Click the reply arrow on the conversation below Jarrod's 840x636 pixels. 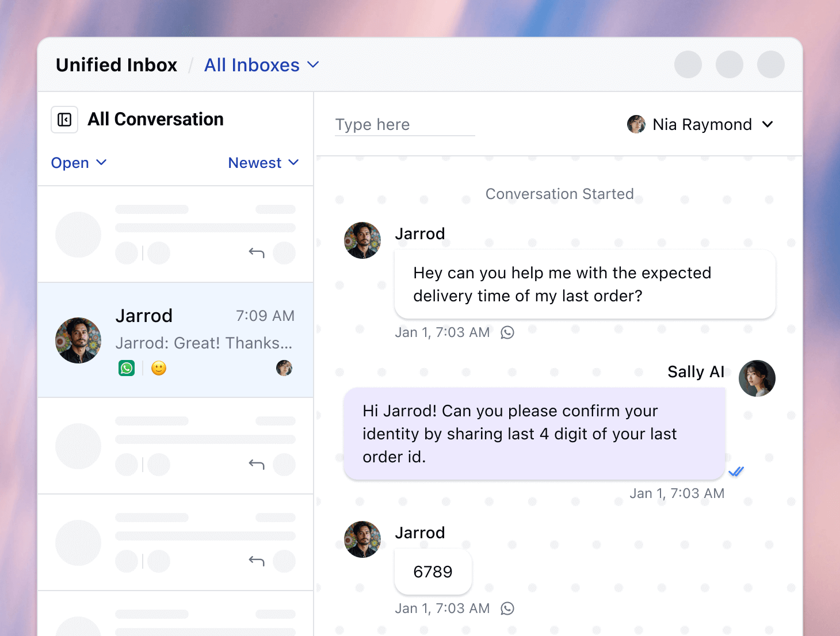tap(256, 464)
